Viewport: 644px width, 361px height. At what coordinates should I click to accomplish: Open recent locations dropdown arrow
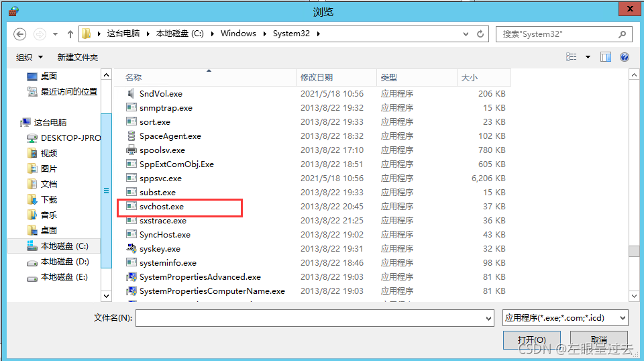pyautogui.click(x=56, y=34)
